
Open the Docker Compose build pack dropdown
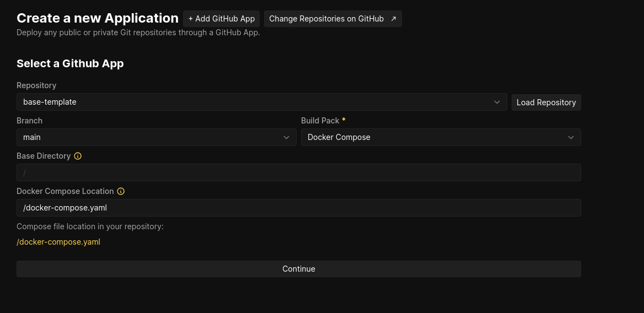click(x=440, y=137)
